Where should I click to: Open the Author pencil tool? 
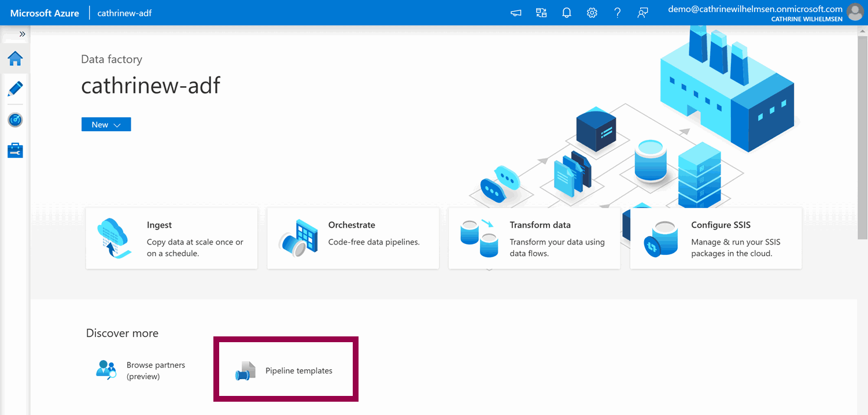coord(15,89)
